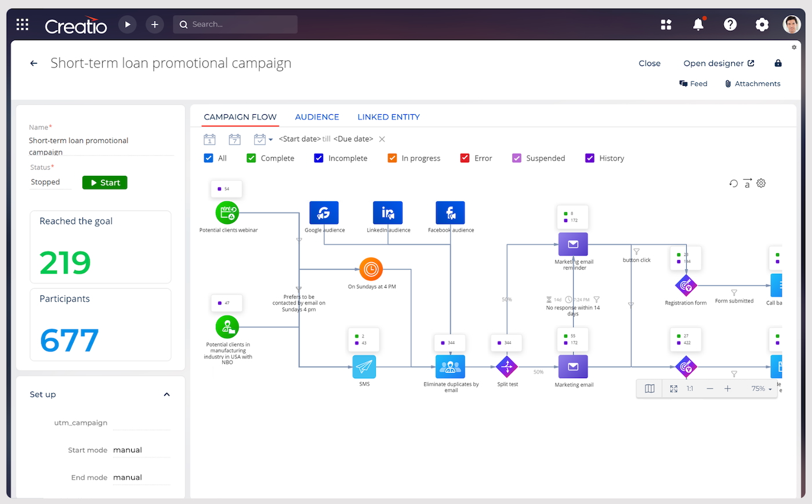
Task: Click the campaign Name field
Action: [101, 146]
